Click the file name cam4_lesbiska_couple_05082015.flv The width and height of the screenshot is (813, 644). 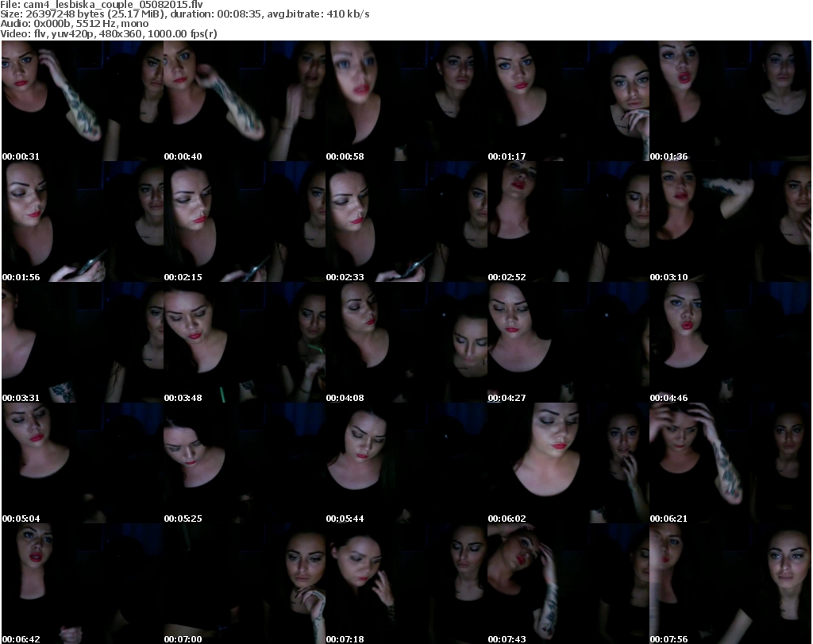pos(113,5)
